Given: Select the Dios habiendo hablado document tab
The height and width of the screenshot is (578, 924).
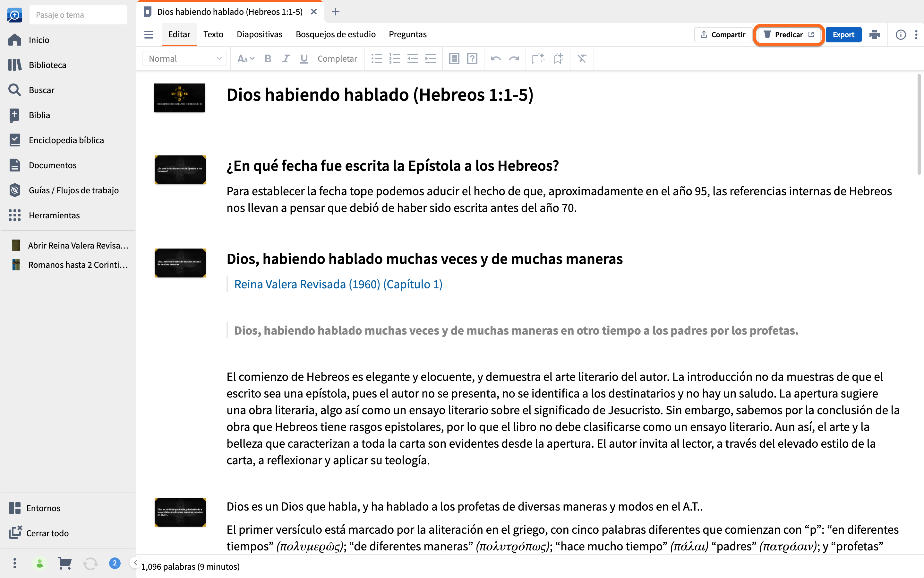Looking at the screenshot, I should 229,12.
